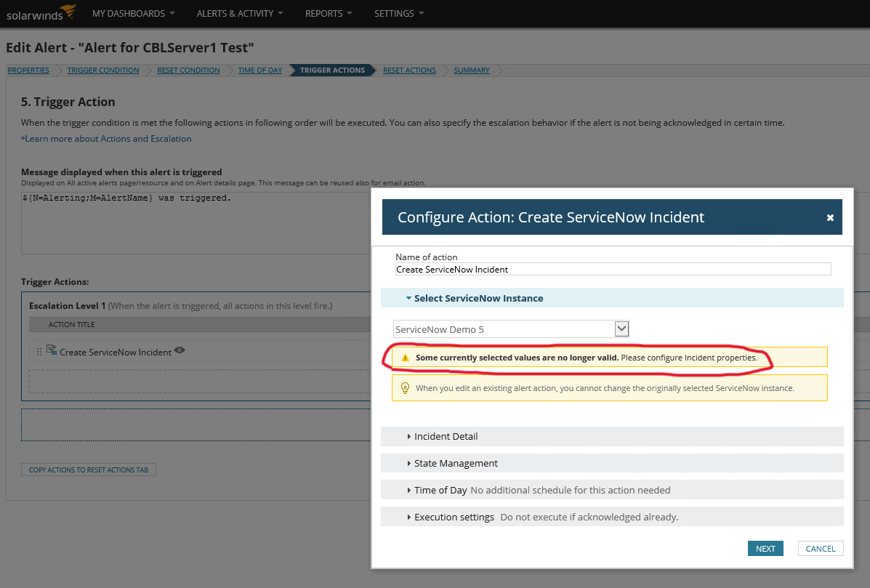Go to the Properties step
This screenshot has width=870, height=588.
28,70
